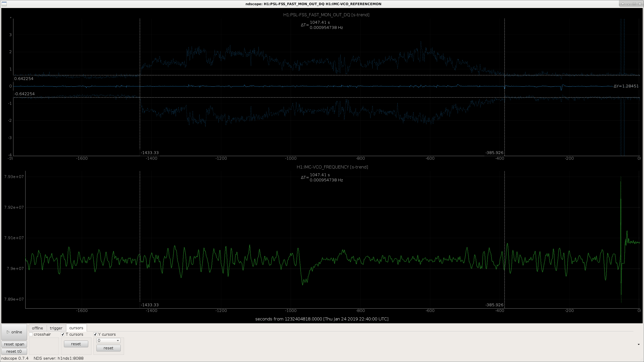The height and width of the screenshot is (362, 644).
Task: Close the ndscope window
Action: tap(640, 4)
